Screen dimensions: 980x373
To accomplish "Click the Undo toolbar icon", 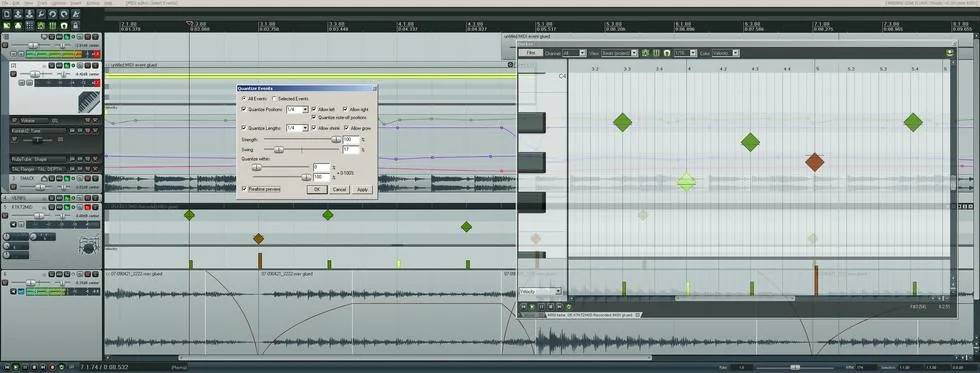I will 52,14.
